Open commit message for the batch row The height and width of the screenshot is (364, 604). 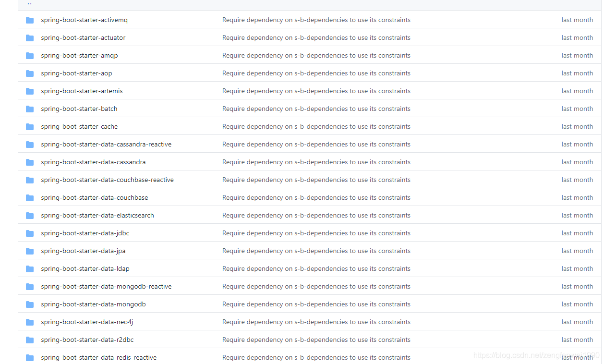click(316, 109)
